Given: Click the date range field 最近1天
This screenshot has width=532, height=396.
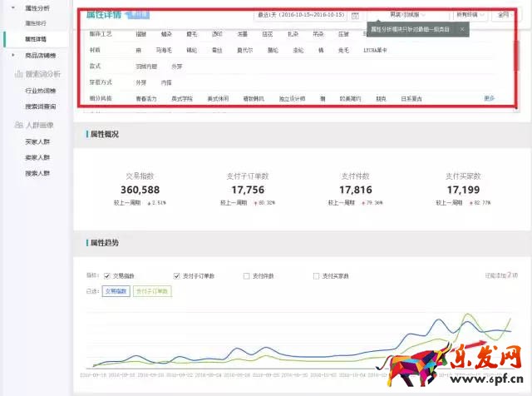Looking at the screenshot, I should pos(301,15).
